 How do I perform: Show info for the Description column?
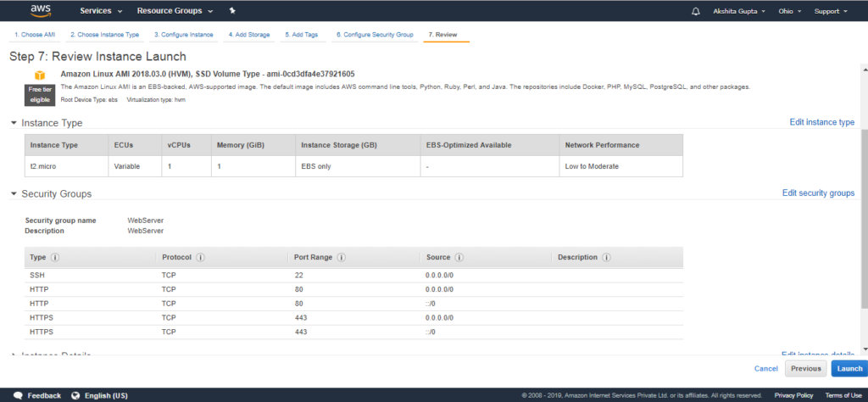click(606, 258)
